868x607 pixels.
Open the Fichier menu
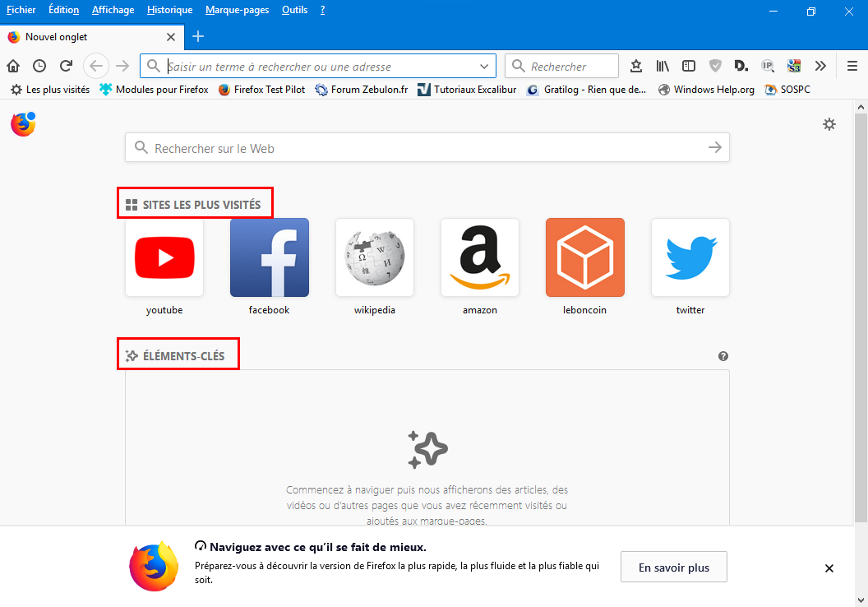coord(21,10)
